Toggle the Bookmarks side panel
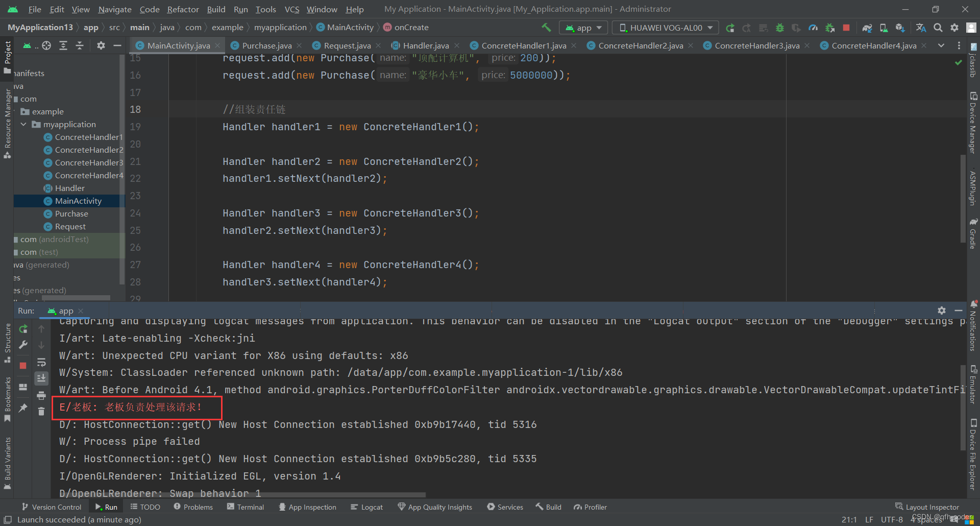This screenshot has height=526, width=980. (x=7, y=399)
